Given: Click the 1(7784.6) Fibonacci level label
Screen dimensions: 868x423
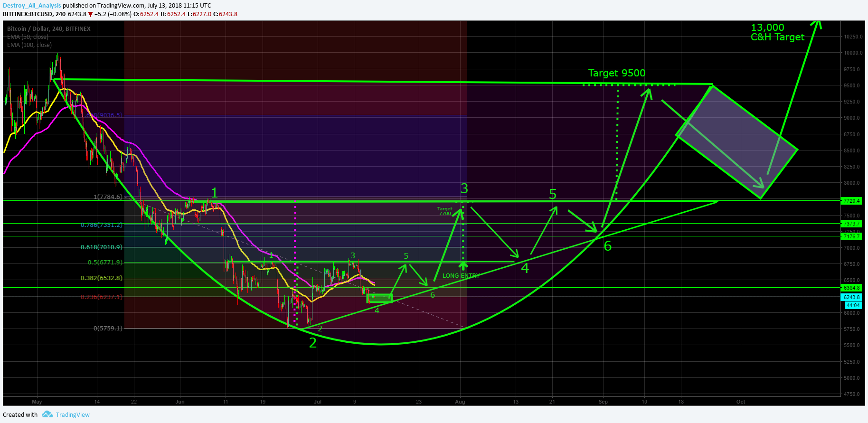Looking at the screenshot, I should pos(108,197).
